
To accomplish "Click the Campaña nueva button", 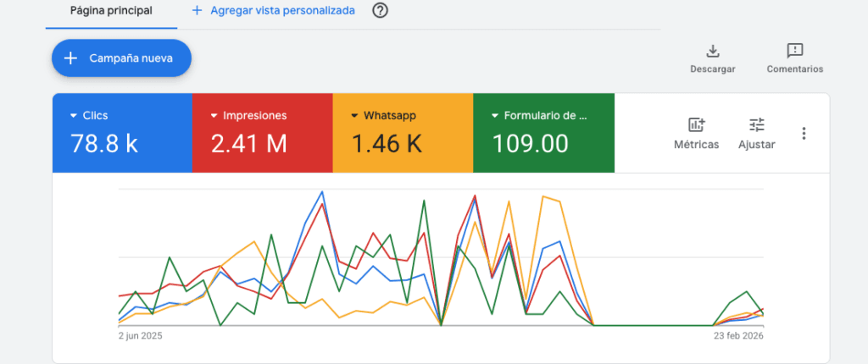I will [x=122, y=58].
